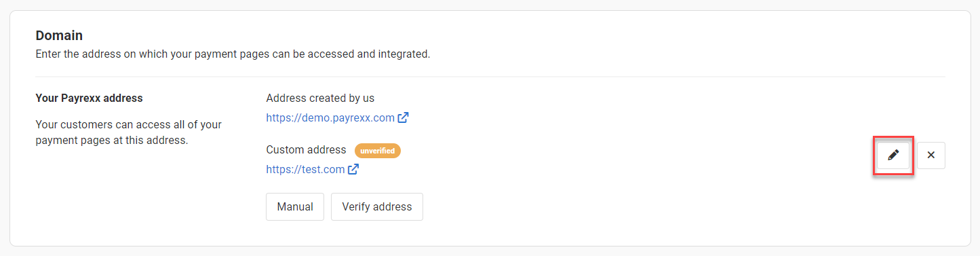Click the Verify address button
Screen dimensions: 980x256
377,207
